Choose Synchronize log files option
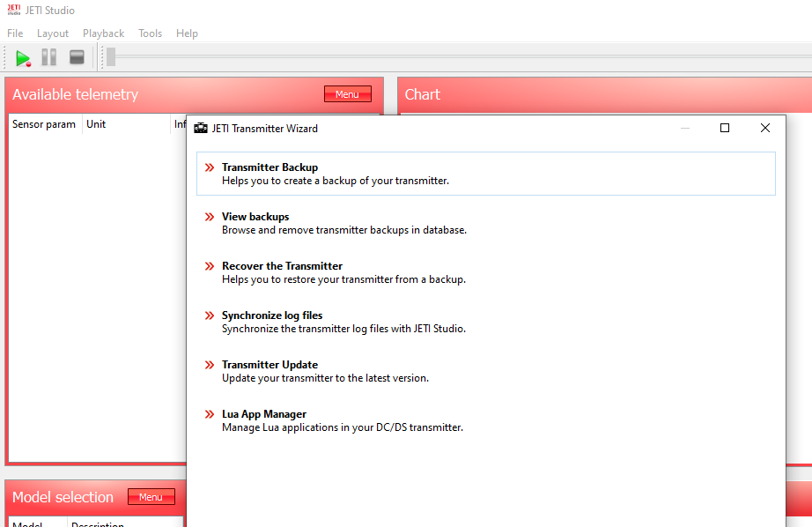This screenshot has height=527, width=812. click(x=486, y=322)
